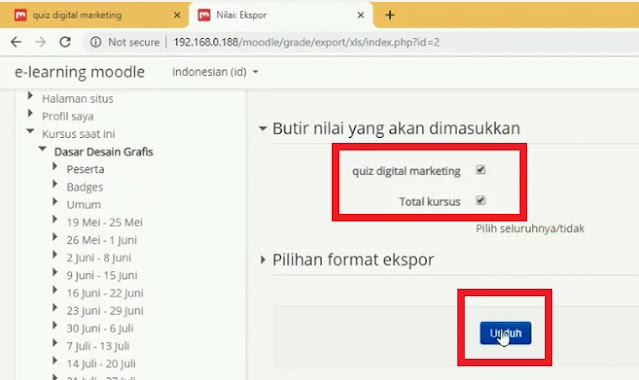639x380 pixels.
Task: Click the browser forward arrow
Action: [x=40, y=42]
